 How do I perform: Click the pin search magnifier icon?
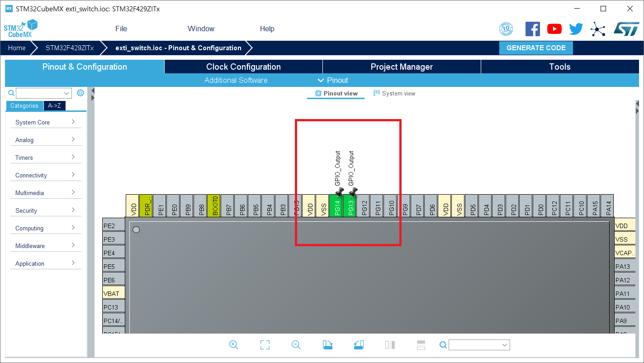pyautogui.click(x=443, y=345)
